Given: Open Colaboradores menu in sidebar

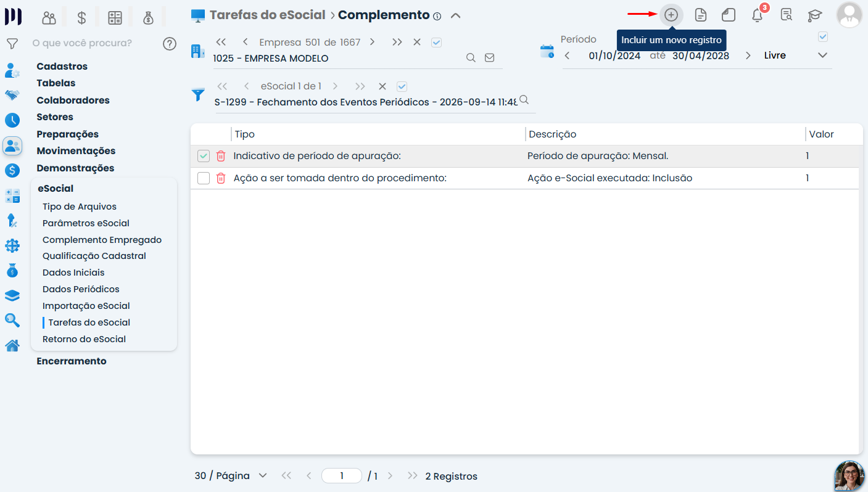Looking at the screenshot, I should (73, 100).
